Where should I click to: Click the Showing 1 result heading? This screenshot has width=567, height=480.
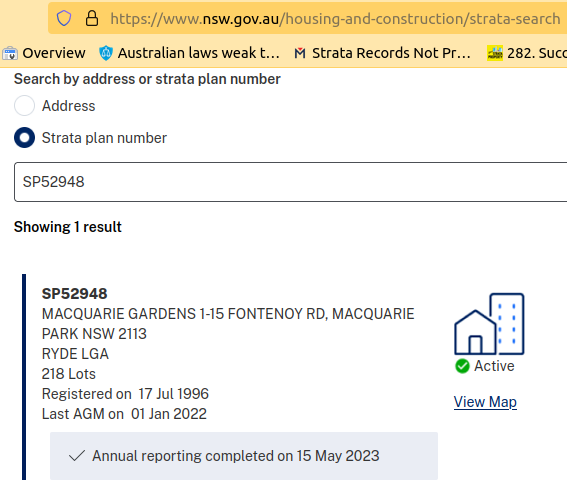coord(68,227)
